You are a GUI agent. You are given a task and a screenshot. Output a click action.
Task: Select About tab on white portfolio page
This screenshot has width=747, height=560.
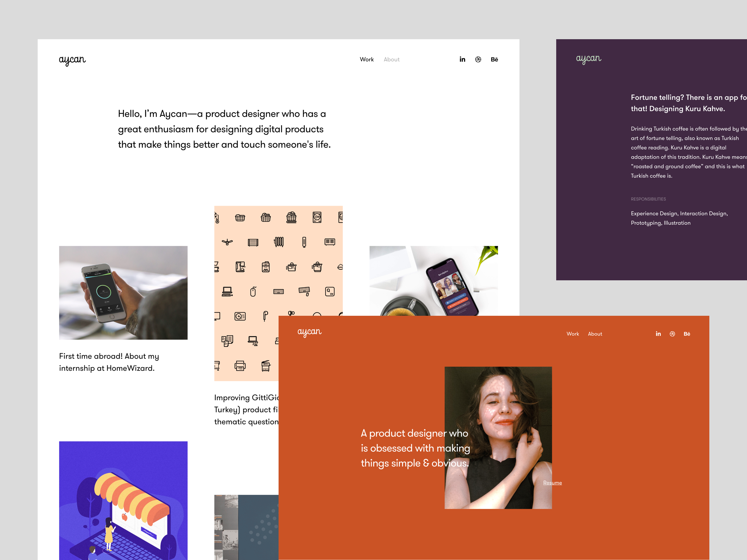(x=391, y=59)
